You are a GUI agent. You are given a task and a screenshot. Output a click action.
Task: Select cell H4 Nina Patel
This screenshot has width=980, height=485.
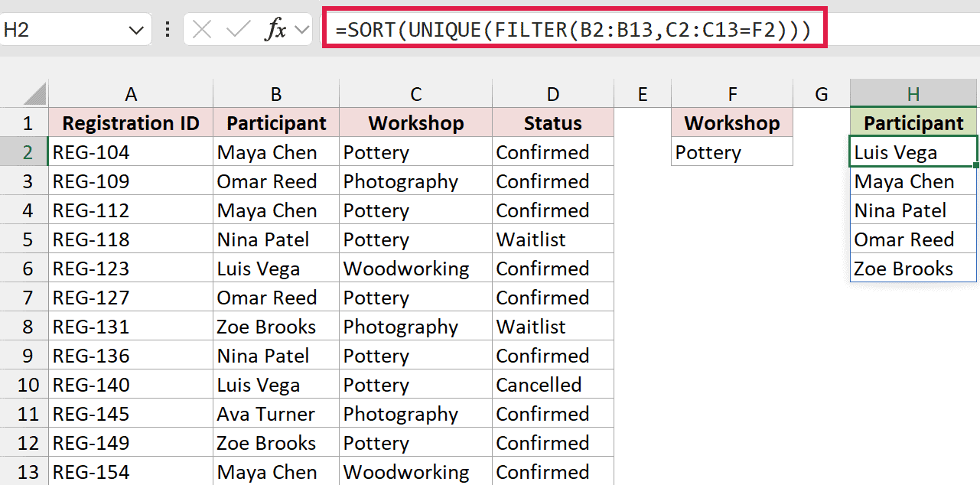pyautogui.click(x=913, y=210)
